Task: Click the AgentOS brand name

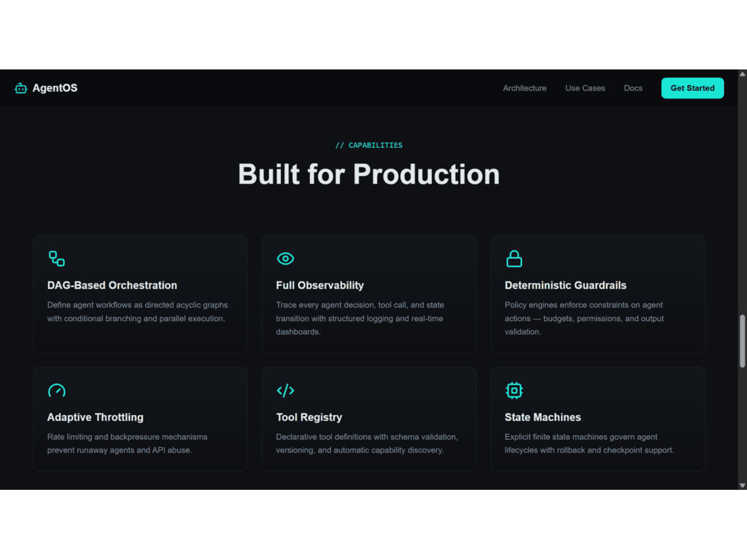Action: click(x=55, y=88)
